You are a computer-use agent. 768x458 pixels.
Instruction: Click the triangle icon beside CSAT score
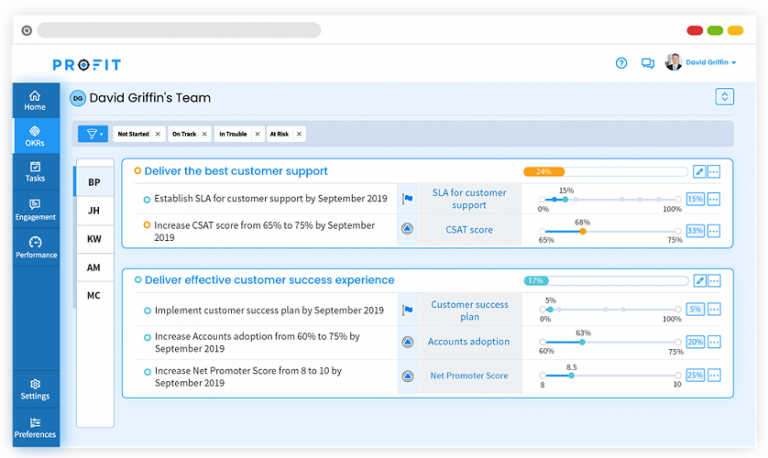pos(407,230)
